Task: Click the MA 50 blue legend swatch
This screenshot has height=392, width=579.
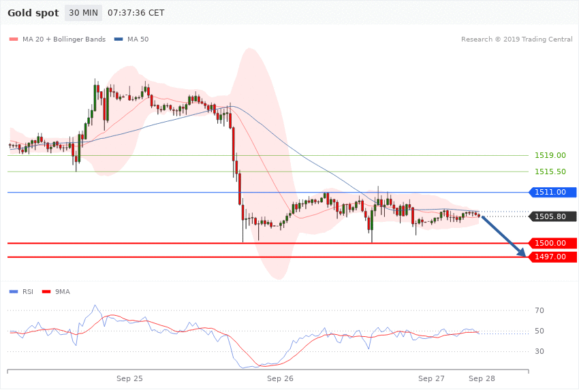Action: tap(119, 39)
